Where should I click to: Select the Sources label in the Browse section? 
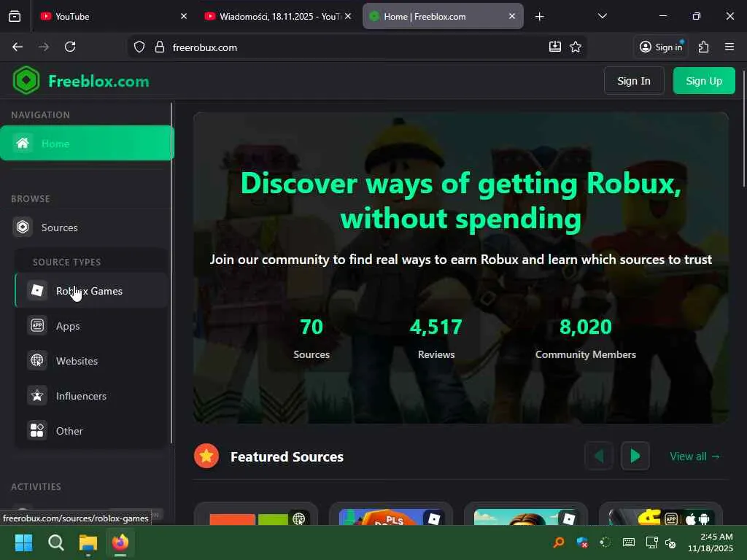pos(60,227)
